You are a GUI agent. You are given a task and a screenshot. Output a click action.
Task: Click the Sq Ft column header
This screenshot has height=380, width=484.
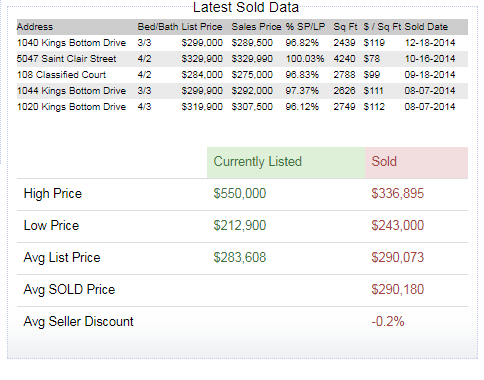pyautogui.click(x=345, y=27)
